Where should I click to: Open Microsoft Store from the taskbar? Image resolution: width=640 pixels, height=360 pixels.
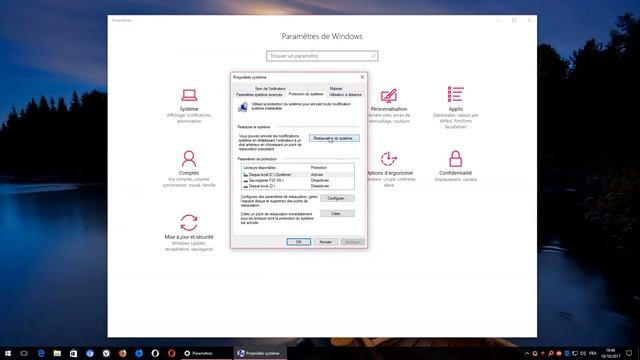(x=73, y=353)
